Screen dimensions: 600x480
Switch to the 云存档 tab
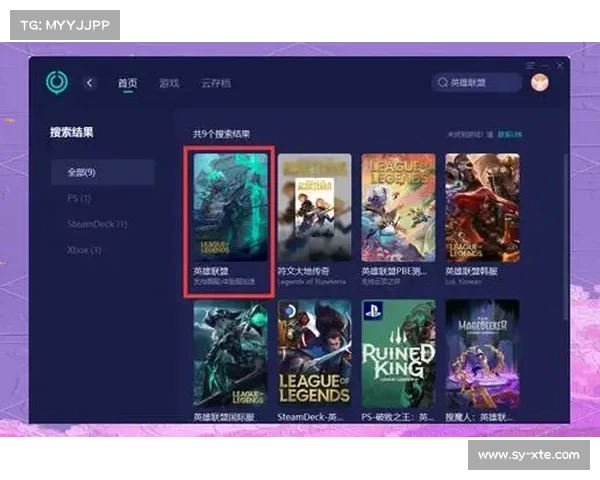pyautogui.click(x=216, y=83)
